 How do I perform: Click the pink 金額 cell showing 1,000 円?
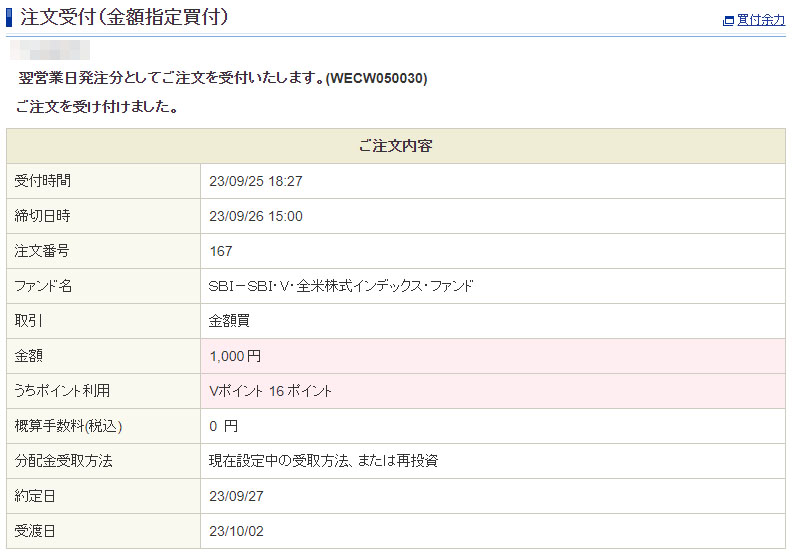(236, 356)
